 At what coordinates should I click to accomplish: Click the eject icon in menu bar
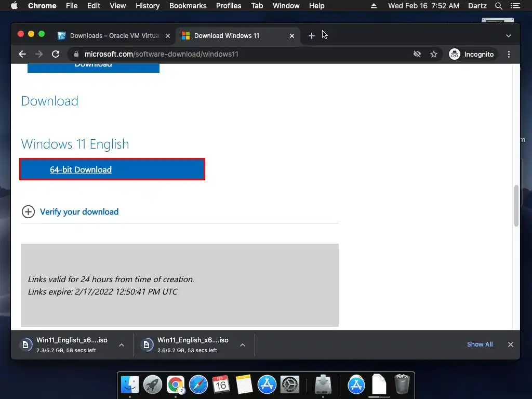(x=374, y=6)
